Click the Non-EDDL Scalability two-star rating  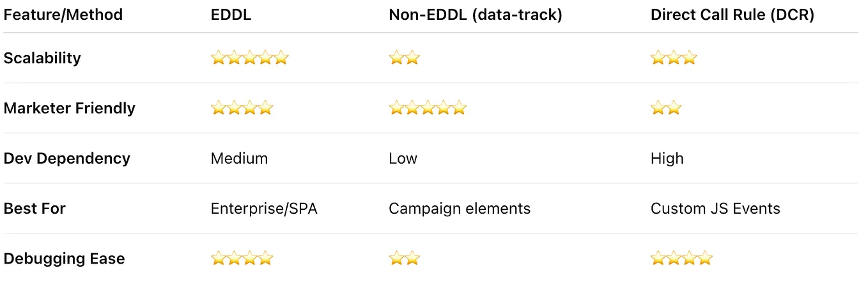click(405, 58)
